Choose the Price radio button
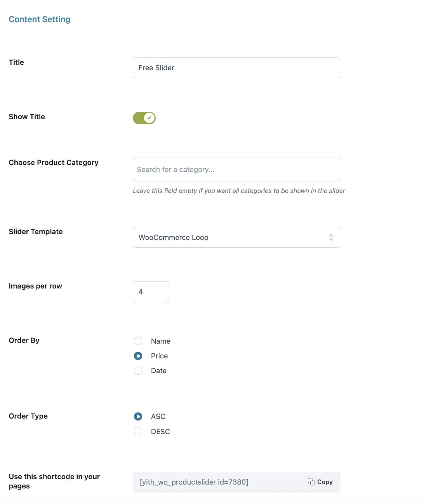 pos(138,356)
